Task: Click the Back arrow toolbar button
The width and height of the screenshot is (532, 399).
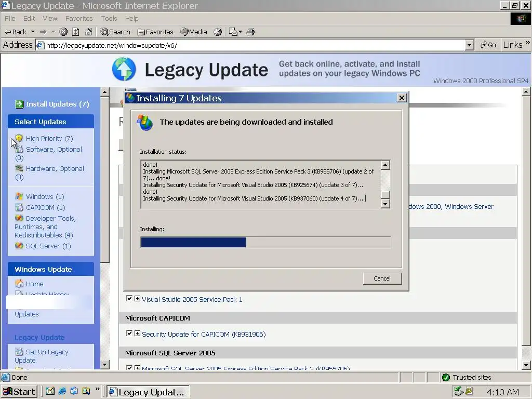Action: tap(15, 32)
